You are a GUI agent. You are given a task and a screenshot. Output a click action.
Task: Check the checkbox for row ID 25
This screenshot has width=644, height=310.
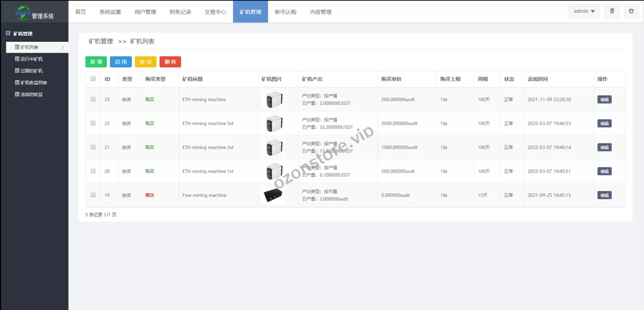93,99
